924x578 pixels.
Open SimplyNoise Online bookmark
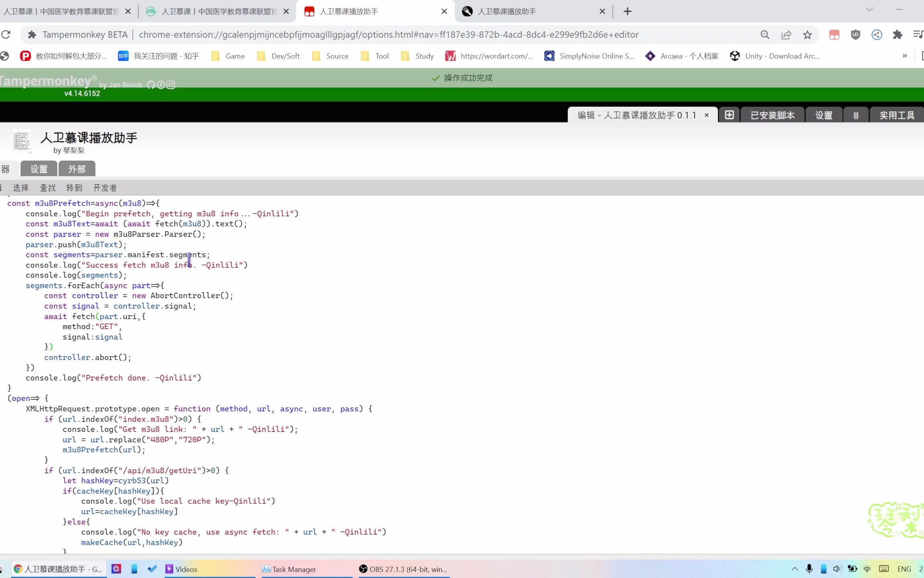pyautogui.click(x=590, y=56)
